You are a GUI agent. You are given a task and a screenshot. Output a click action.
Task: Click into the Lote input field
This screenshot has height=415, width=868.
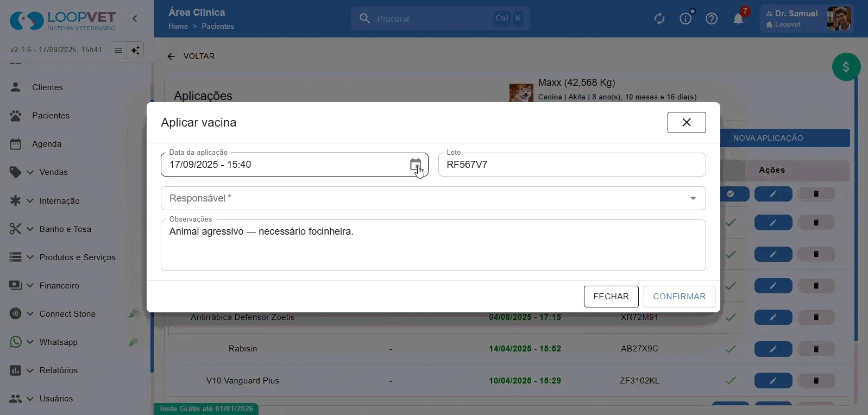click(572, 165)
